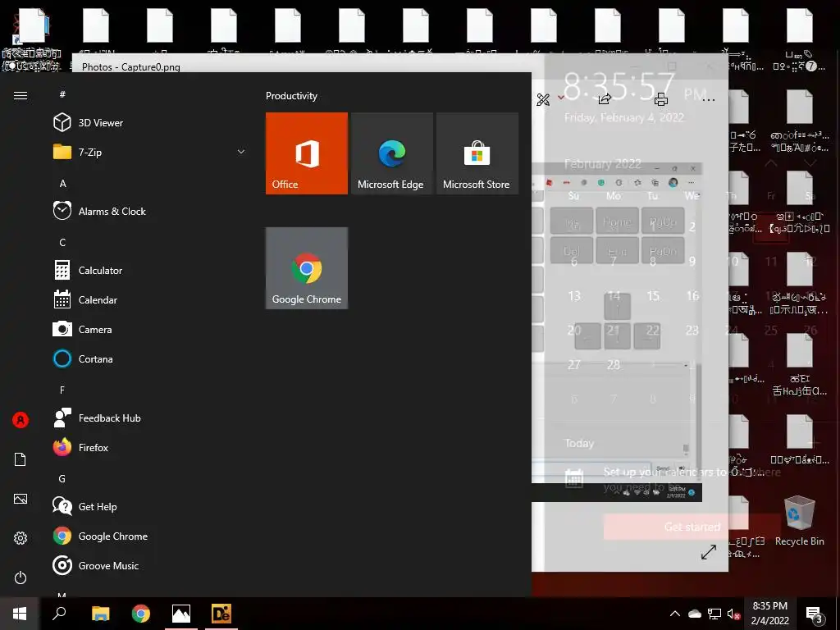Viewport: 840px width, 630px height.
Task: Click the Google Chrome pinned tile
Action: [307, 268]
